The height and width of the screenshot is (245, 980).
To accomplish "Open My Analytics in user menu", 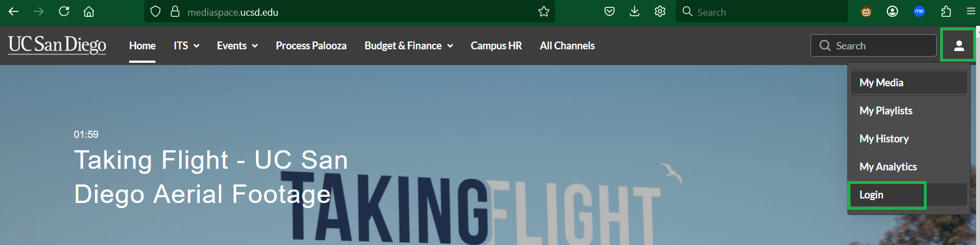I will click(x=908, y=167).
